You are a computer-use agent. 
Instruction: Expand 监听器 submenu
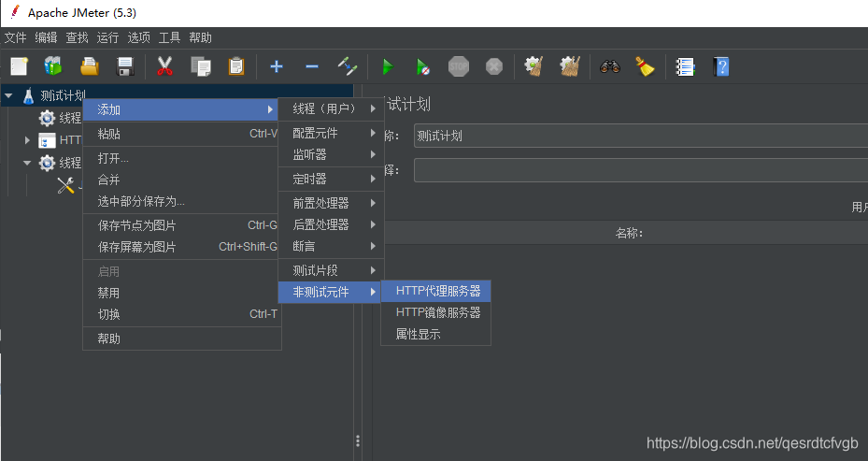pyautogui.click(x=331, y=154)
